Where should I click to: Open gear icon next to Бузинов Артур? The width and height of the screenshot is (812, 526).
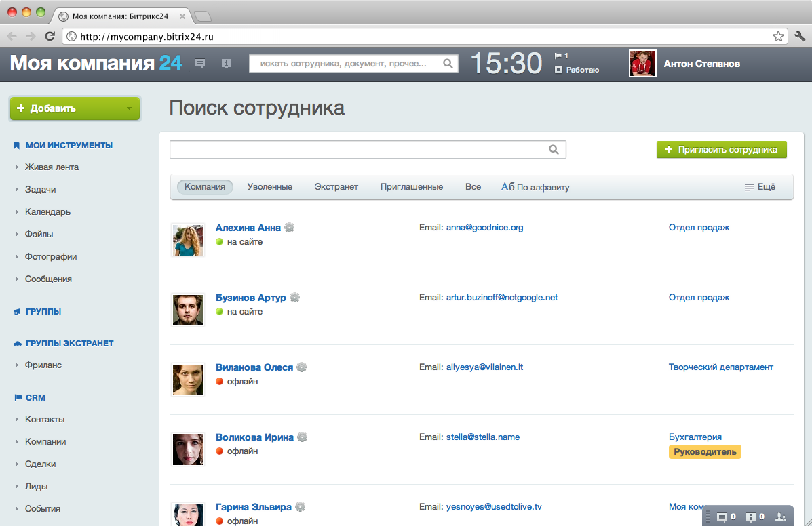click(x=294, y=298)
